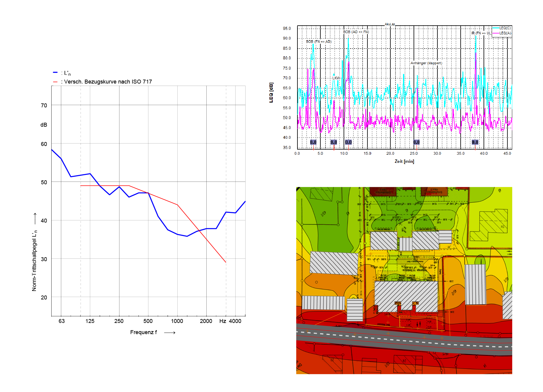Click the 0.0 marker near 25.0 minutes

(416, 142)
